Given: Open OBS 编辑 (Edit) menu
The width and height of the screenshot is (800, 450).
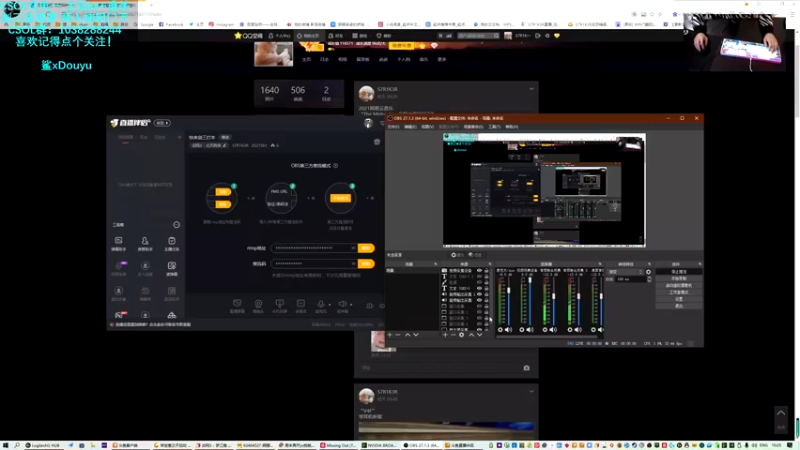Looking at the screenshot, I should [410, 127].
